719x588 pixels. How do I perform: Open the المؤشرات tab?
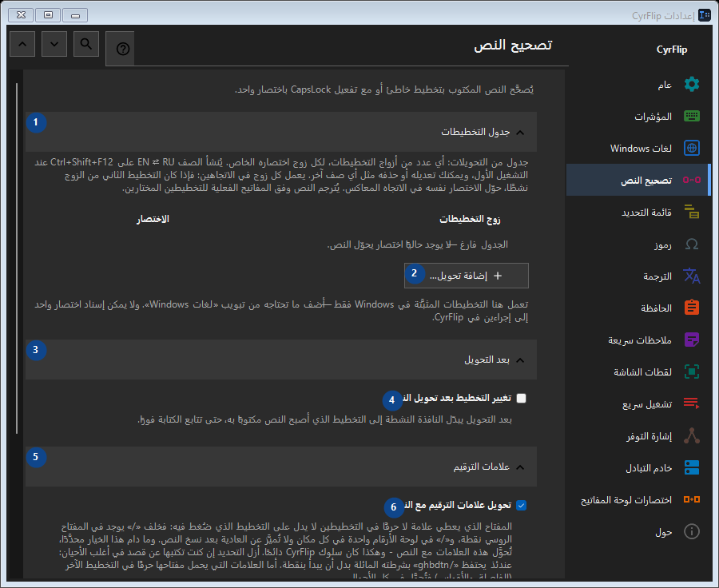pos(639,116)
